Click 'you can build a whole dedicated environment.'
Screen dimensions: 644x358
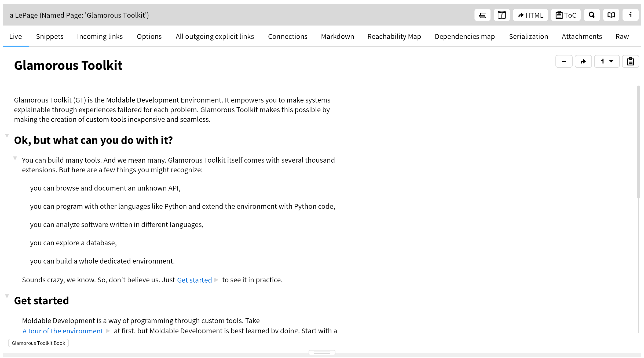click(102, 261)
